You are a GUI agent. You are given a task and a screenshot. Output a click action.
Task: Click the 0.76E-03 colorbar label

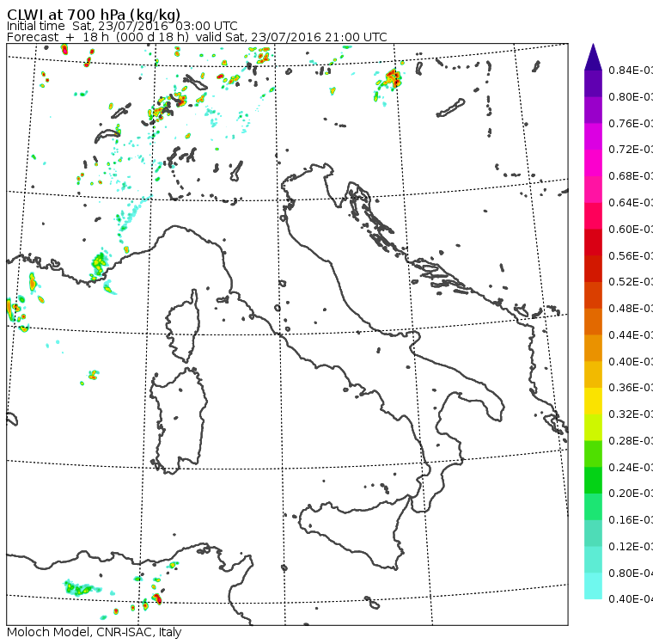point(631,123)
